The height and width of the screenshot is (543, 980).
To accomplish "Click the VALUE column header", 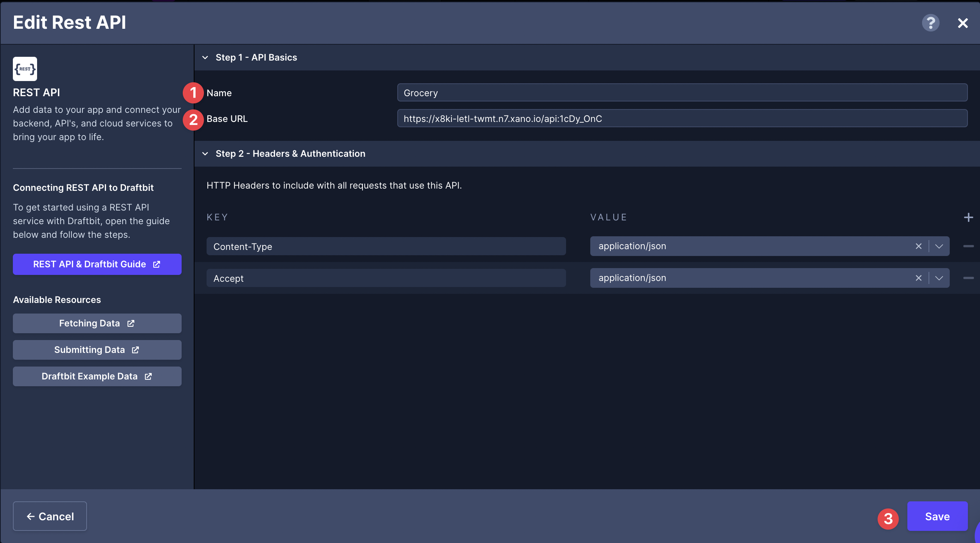I will tap(609, 217).
